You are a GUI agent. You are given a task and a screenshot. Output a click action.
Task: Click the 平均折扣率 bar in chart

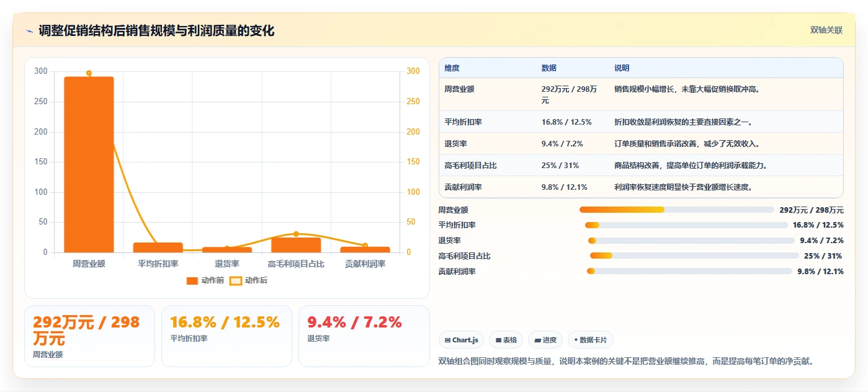pyautogui.click(x=158, y=247)
